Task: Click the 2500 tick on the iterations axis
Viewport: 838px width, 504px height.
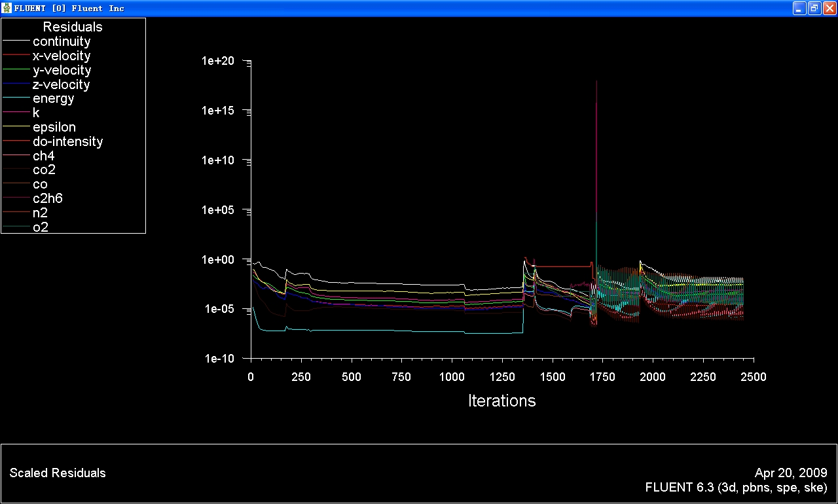Action: [754, 378]
